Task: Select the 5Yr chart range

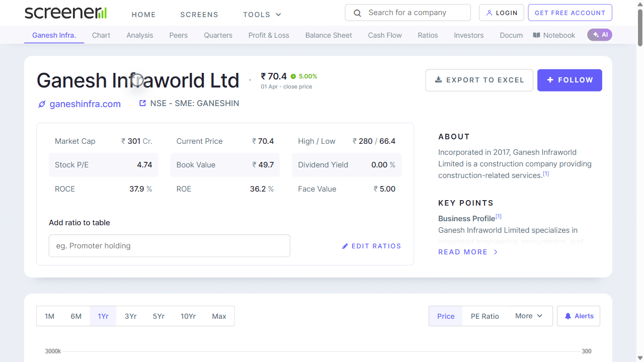Action: (x=158, y=316)
